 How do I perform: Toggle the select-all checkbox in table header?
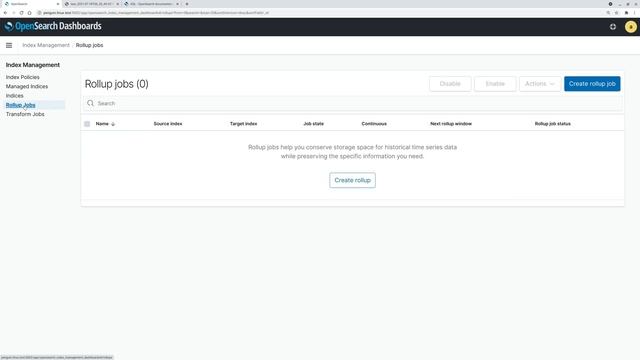tap(87, 124)
